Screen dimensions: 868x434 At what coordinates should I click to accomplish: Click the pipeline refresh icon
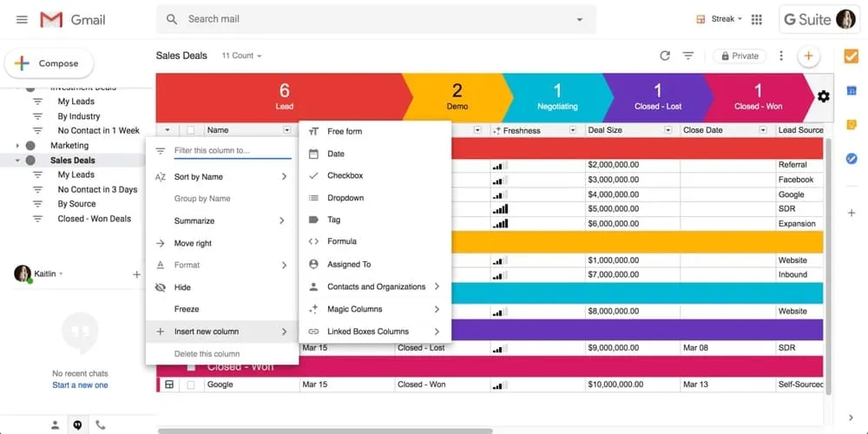665,56
